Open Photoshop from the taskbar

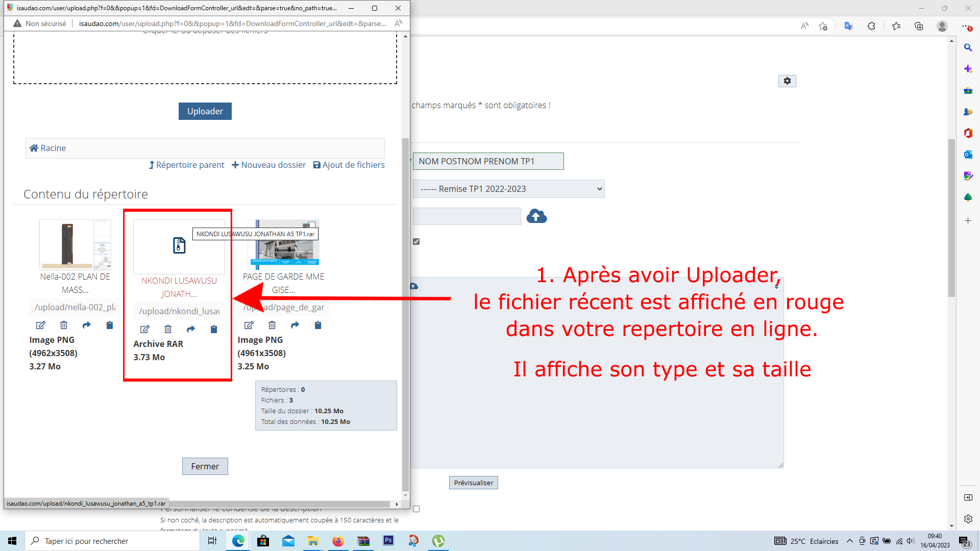pyautogui.click(x=388, y=540)
